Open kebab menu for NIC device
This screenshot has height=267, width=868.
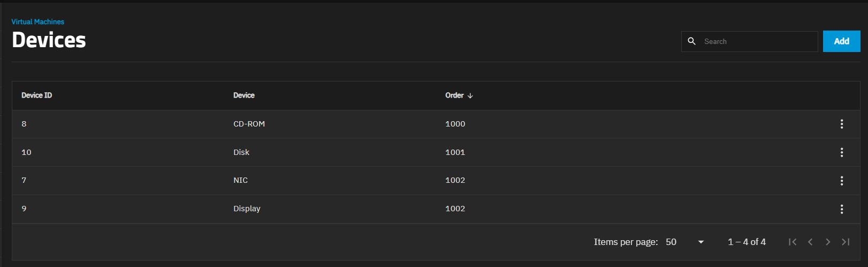point(841,181)
